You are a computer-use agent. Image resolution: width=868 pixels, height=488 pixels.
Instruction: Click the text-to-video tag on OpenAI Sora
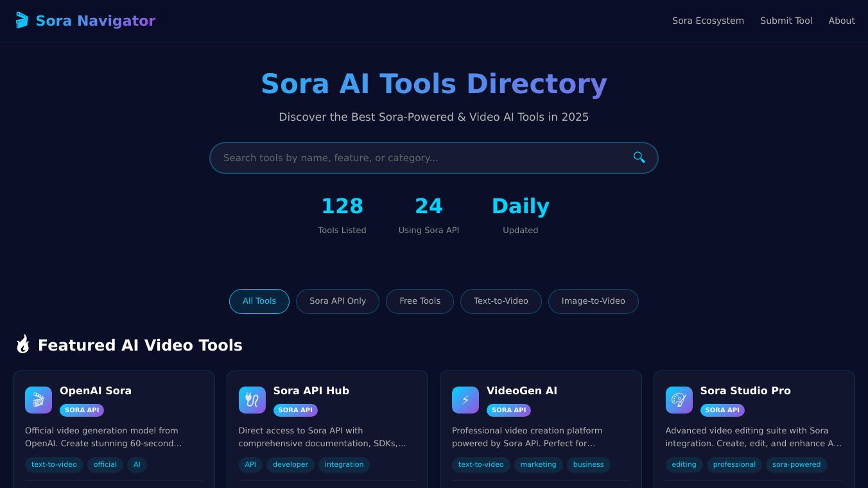[54, 465]
